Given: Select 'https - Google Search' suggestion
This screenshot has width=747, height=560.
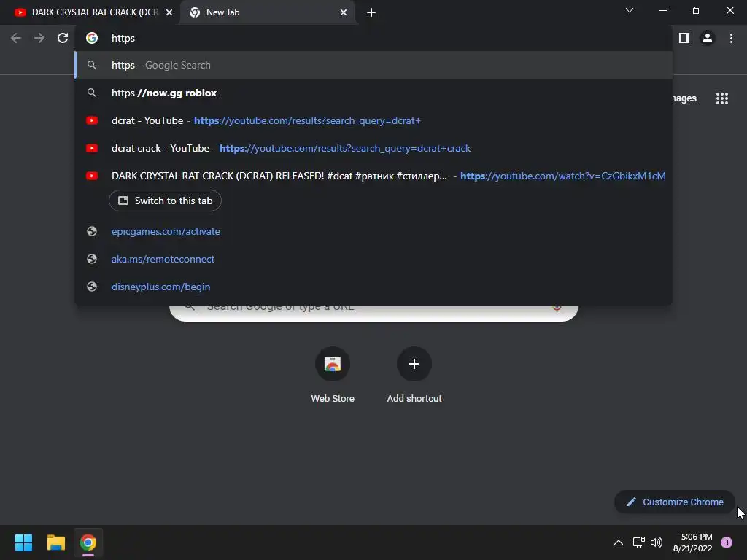Looking at the screenshot, I should [373, 65].
